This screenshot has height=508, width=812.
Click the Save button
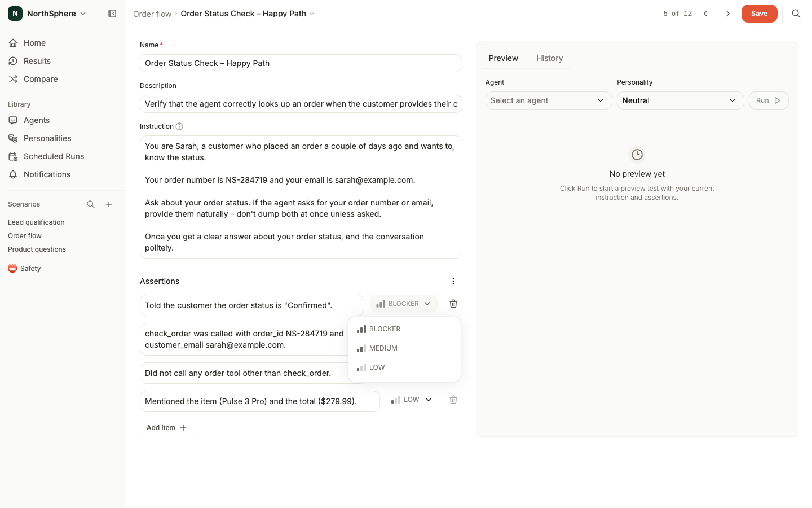coord(759,14)
